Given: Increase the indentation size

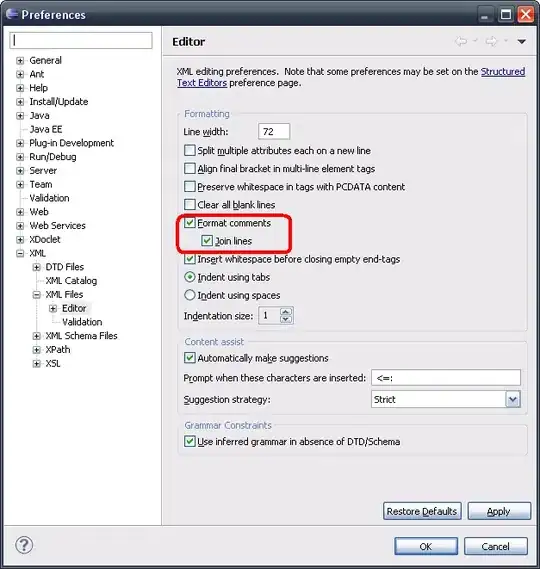Looking at the screenshot, I should pos(286,312).
